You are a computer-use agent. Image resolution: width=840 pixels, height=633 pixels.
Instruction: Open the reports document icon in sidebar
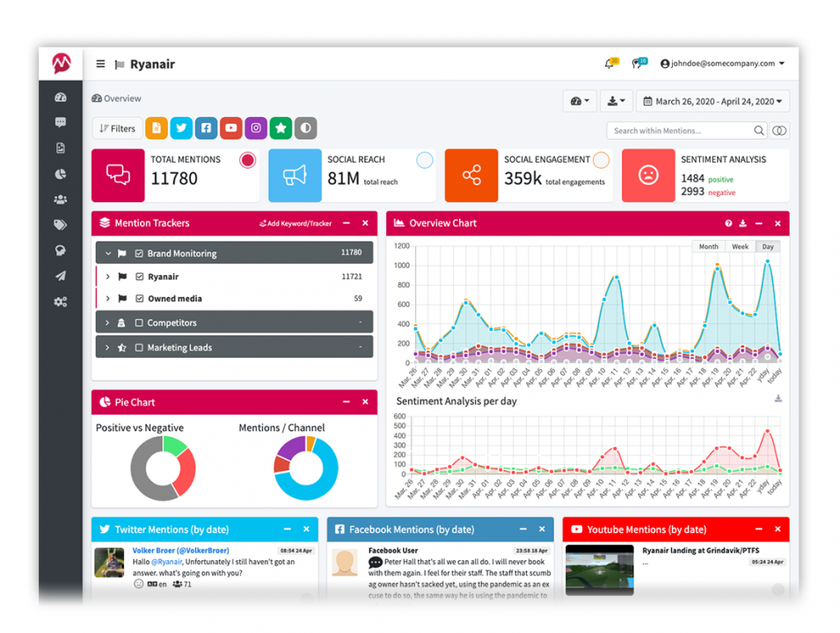pyautogui.click(x=61, y=149)
